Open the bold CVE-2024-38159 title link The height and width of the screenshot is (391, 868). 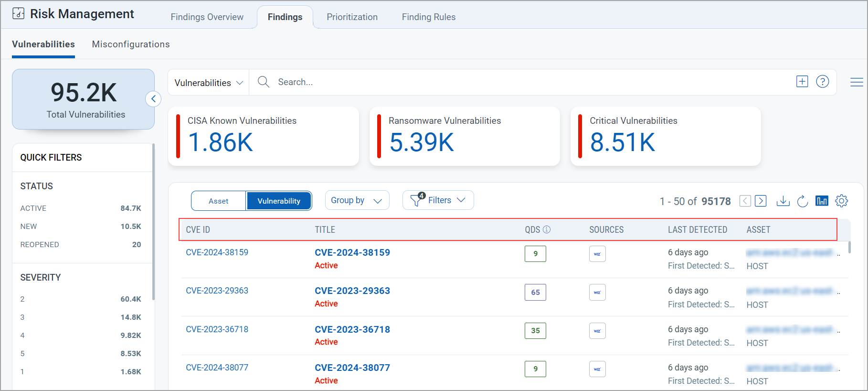(x=352, y=252)
